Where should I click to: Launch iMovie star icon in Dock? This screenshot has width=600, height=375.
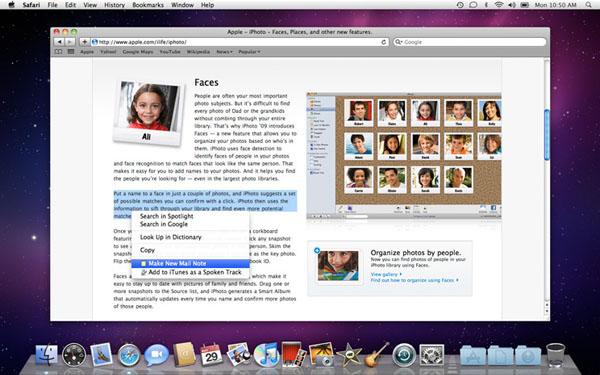[349, 355]
